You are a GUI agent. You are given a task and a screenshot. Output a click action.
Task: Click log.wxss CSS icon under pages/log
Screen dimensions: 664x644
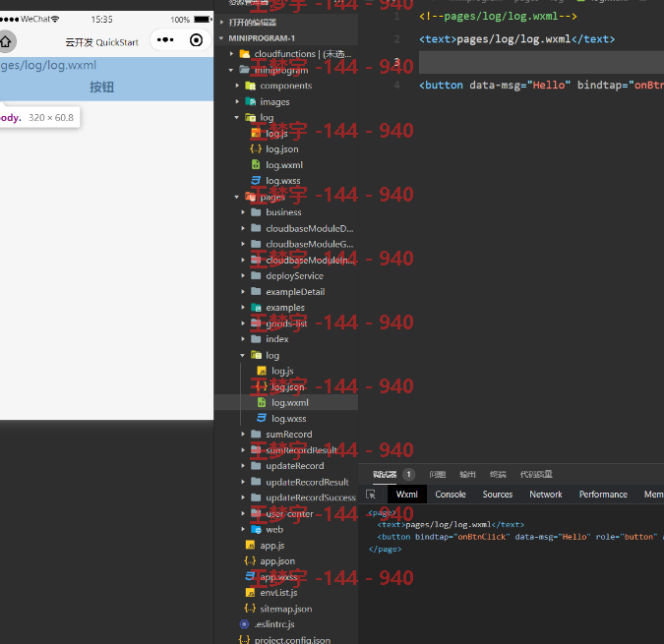click(x=262, y=418)
